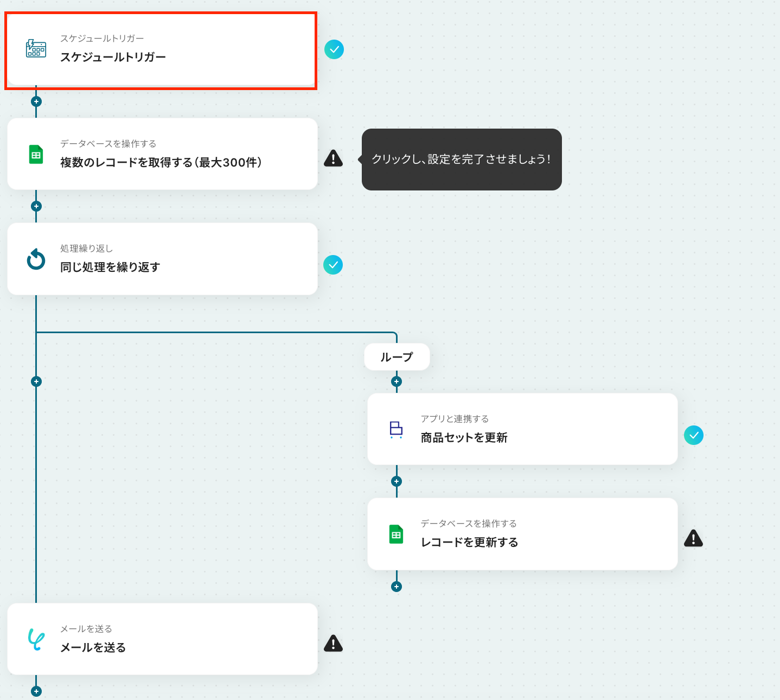Click the mail app icon on メールを送る card
This screenshot has width=780, height=700.
click(x=36, y=639)
